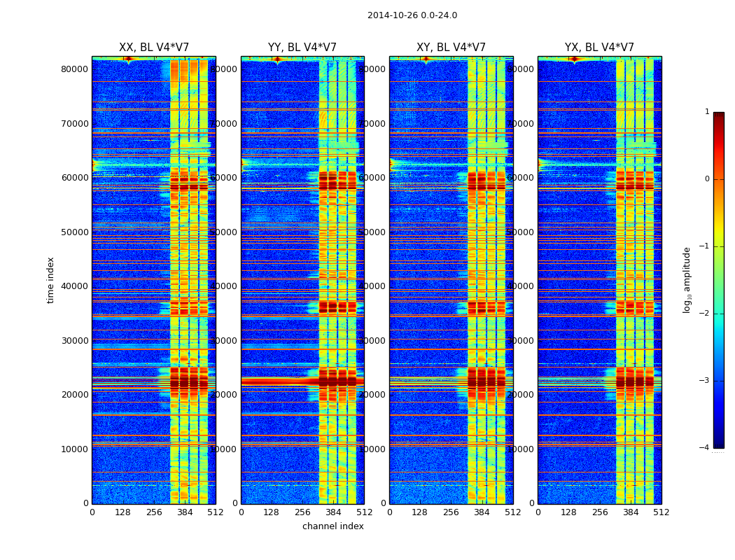Click the '128' x-axis tick under XX plot
This screenshot has height=560, width=735.
[x=122, y=512]
